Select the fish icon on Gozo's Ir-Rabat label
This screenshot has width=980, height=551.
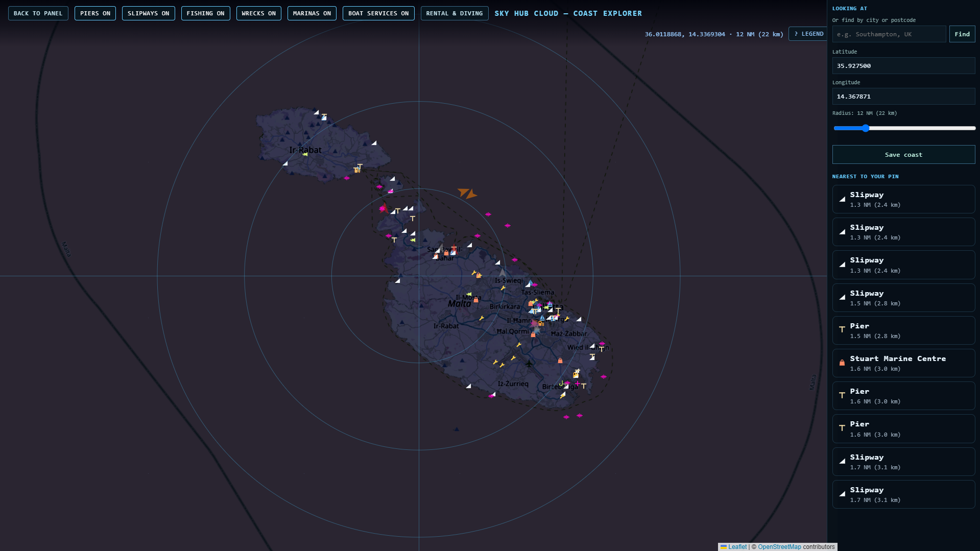click(305, 154)
